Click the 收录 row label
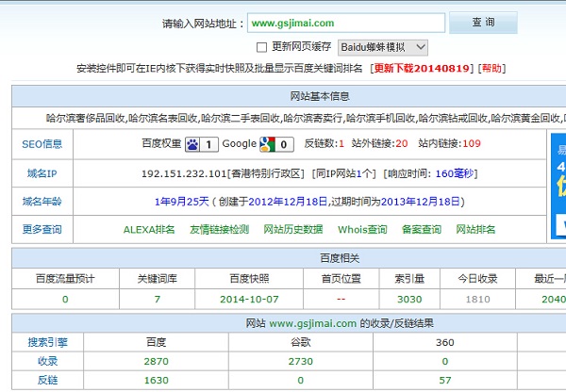This screenshot has width=566, height=392. 48,361
